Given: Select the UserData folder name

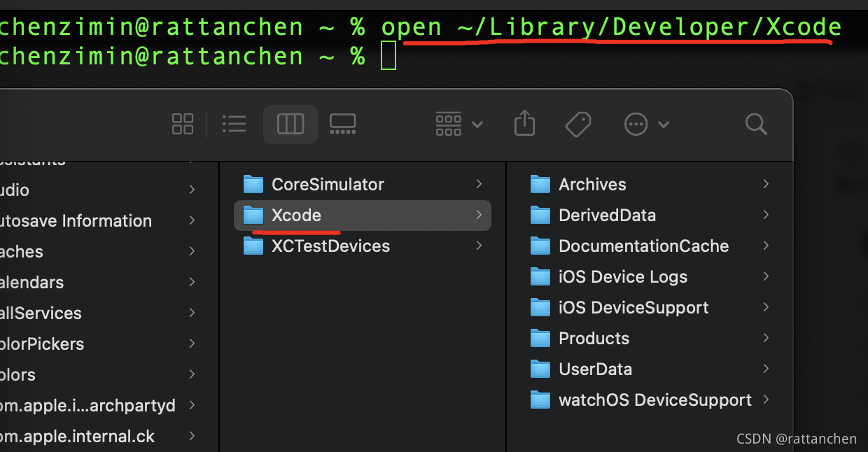Looking at the screenshot, I should pyautogui.click(x=595, y=369).
